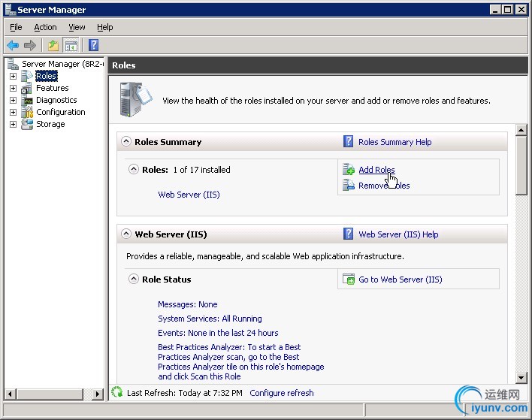This screenshot has width=532, height=420.
Task: Open the View menu
Action: 77,27
